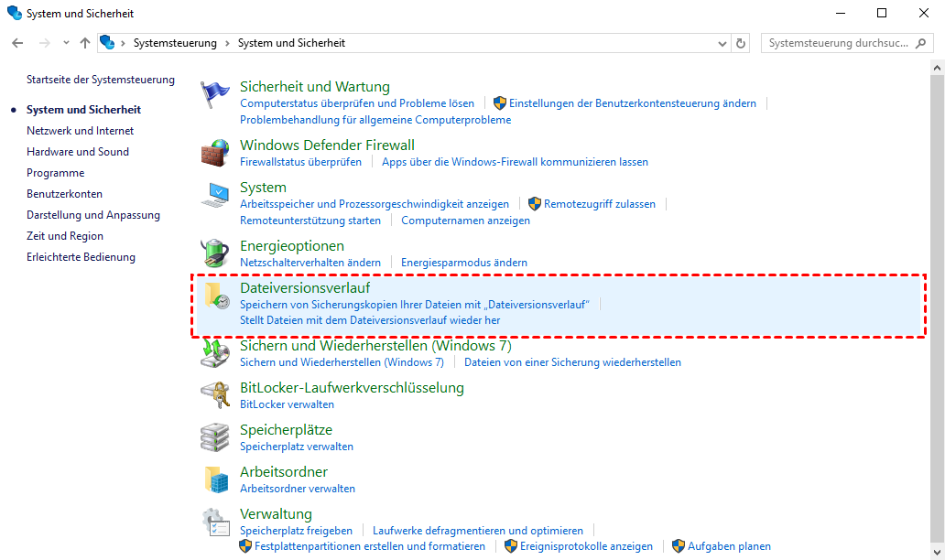Click the Dateiversionsverlauf folder clock icon
Image resolution: width=945 pixels, height=560 pixels.
coord(215,296)
